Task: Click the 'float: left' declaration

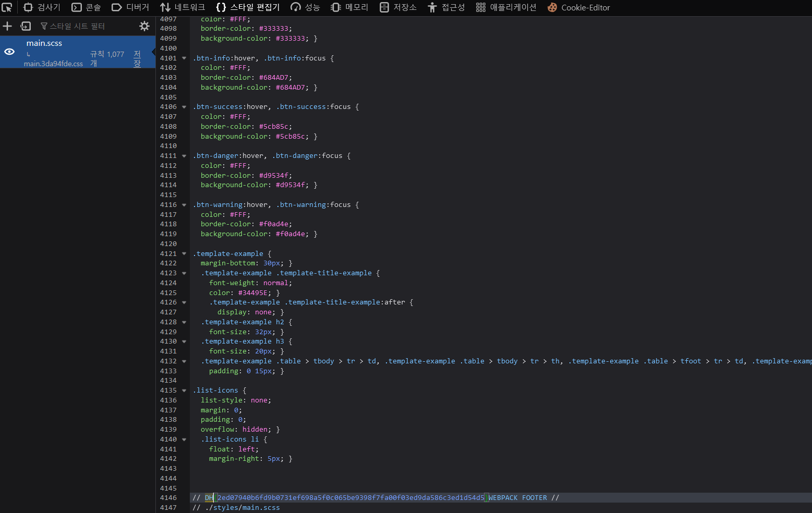Action: tap(234, 449)
